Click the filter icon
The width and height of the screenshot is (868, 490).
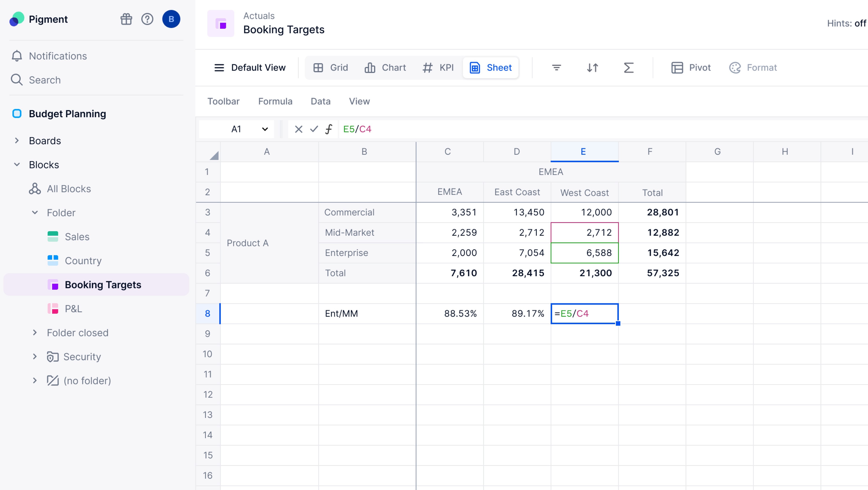[x=557, y=67]
